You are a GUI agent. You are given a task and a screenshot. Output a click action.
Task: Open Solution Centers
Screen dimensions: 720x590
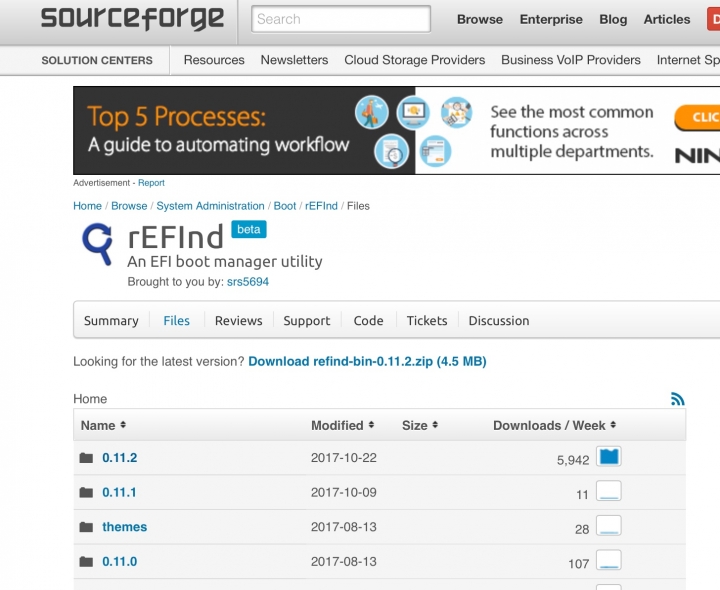coord(97,60)
